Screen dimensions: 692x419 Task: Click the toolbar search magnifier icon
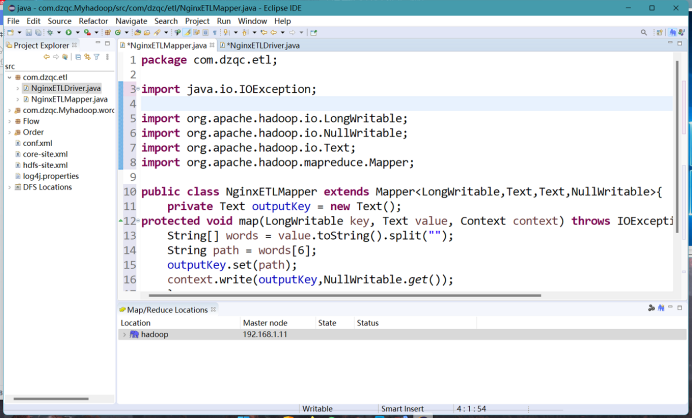click(644, 32)
